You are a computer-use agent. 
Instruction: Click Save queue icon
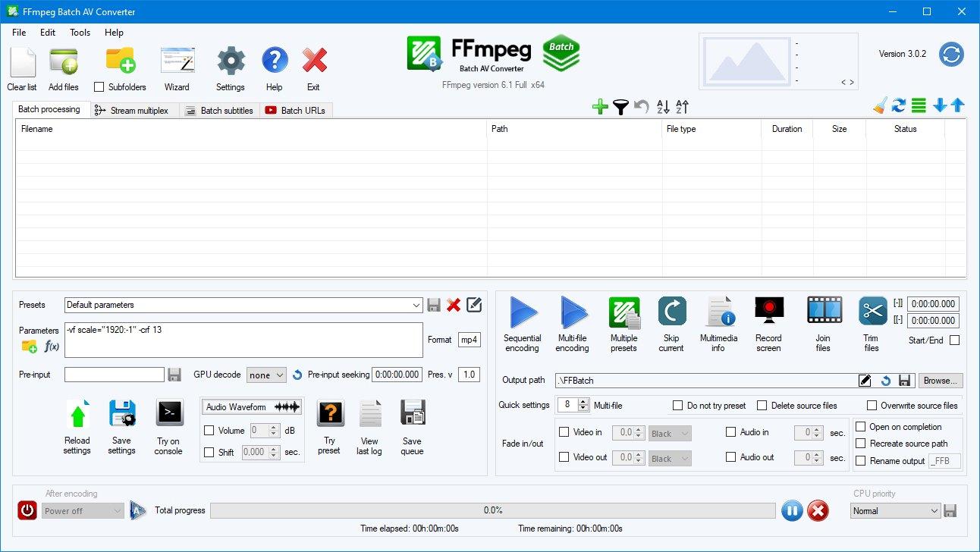coord(413,414)
